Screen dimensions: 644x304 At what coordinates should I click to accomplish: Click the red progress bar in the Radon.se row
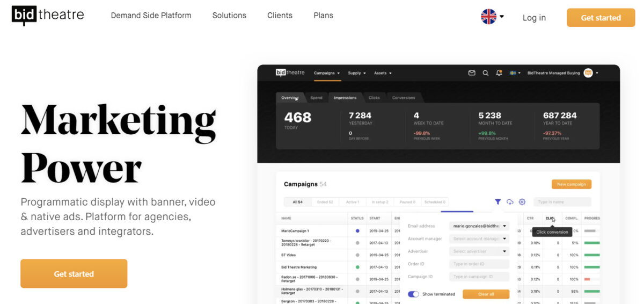(x=587, y=279)
